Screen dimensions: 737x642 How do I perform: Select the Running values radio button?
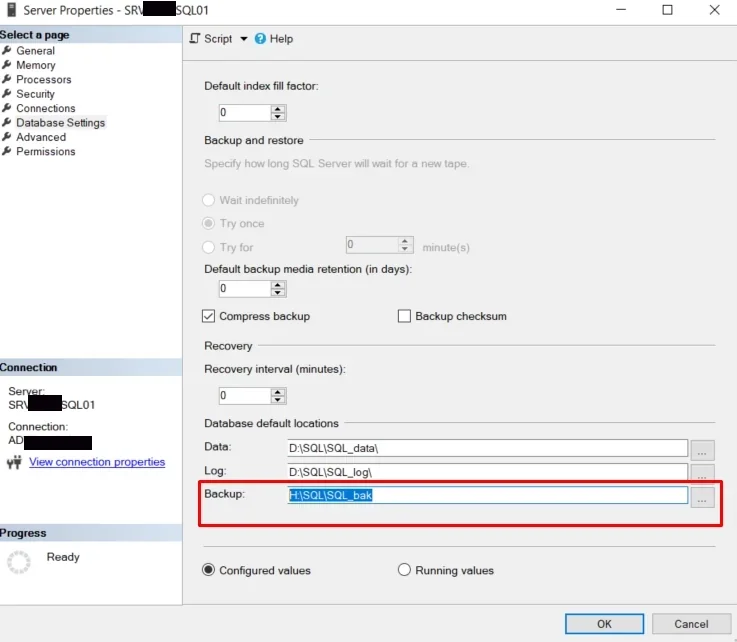click(x=404, y=570)
